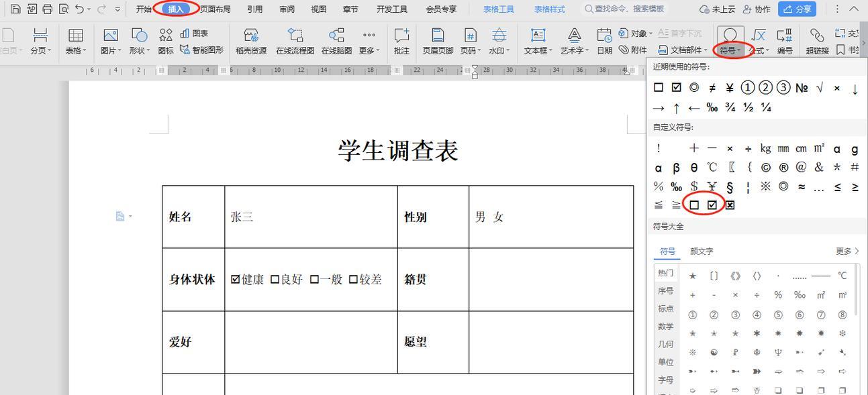The height and width of the screenshot is (395, 868).
Task: Insert the ↓ down arrow symbol
Action: coord(855,89)
